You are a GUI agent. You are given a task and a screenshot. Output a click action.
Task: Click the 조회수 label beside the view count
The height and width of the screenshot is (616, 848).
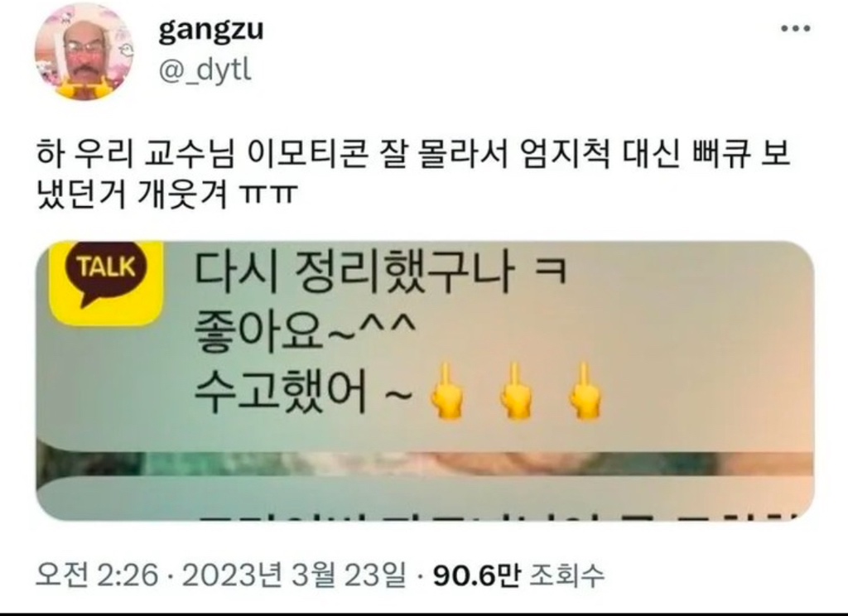click(x=566, y=575)
